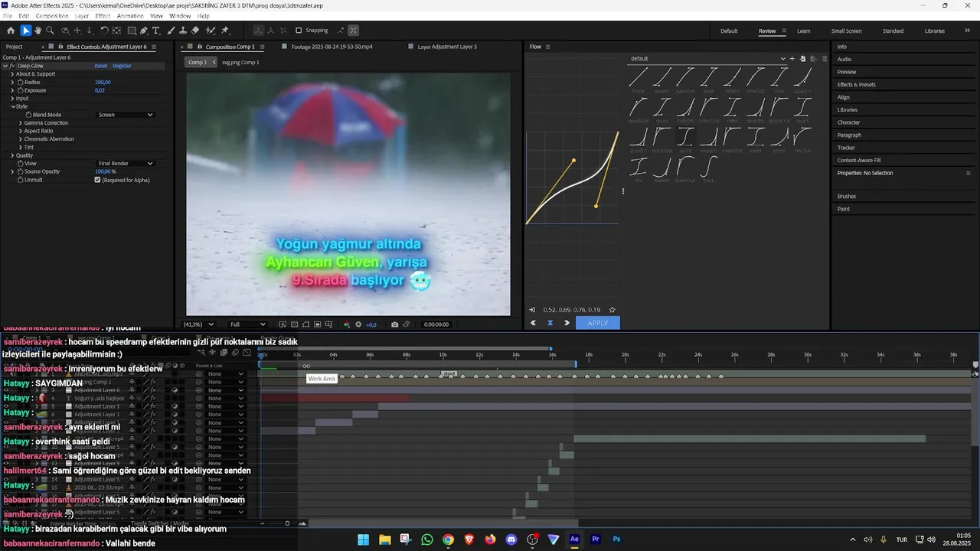The image size is (980, 551).
Task: Open the Effect menu
Action: pos(103,16)
